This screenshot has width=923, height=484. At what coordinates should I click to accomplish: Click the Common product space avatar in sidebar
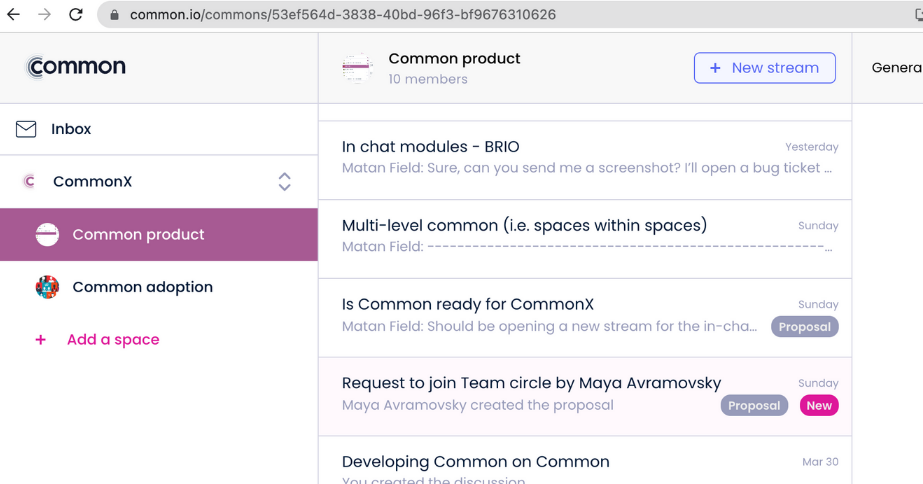[x=47, y=234]
